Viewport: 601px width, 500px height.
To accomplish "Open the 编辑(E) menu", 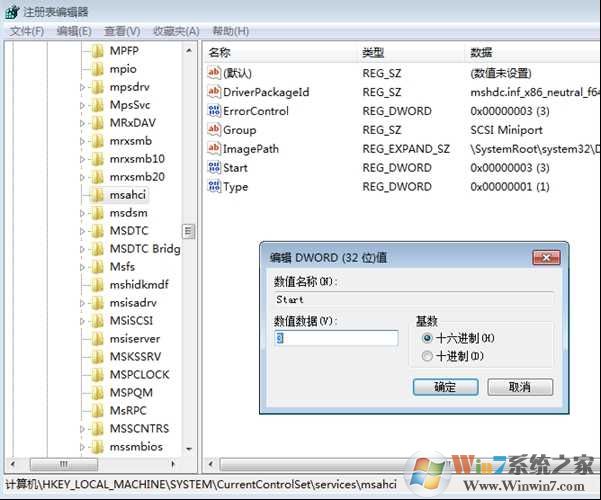I will pos(74,31).
